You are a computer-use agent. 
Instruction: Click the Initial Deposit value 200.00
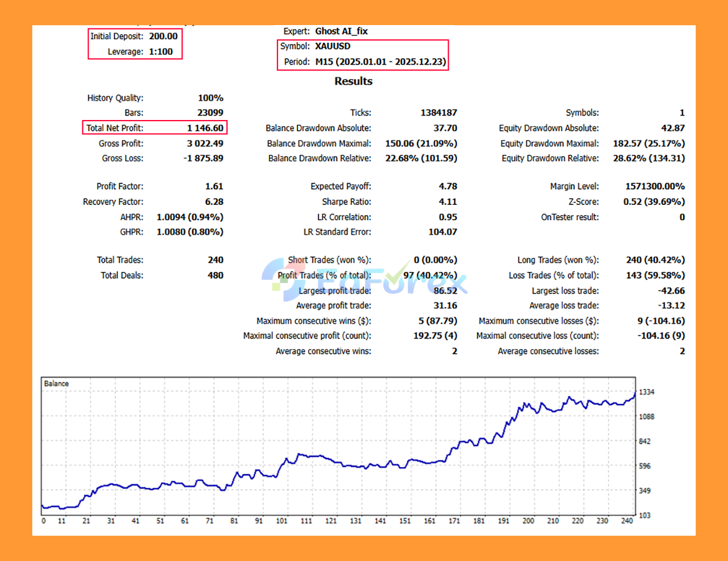(x=163, y=36)
